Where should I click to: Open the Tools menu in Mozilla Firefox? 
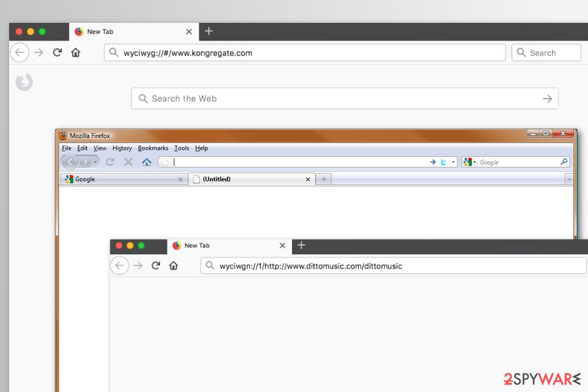pyautogui.click(x=182, y=148)
